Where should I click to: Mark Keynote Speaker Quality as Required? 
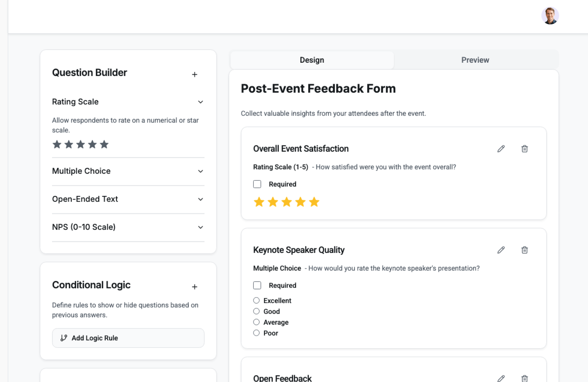point(257,286)
